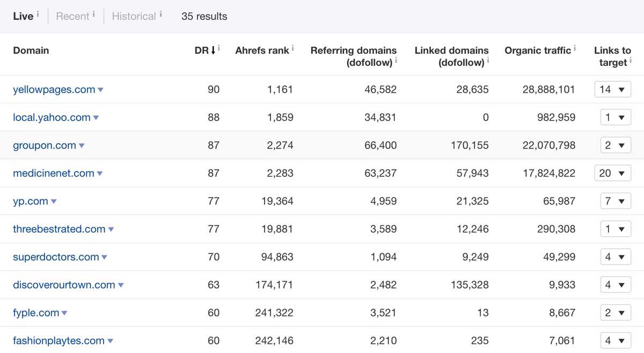Expand the caret next to superdoctors.com
Screen dimensions: 644x353
tap(104, 258)
